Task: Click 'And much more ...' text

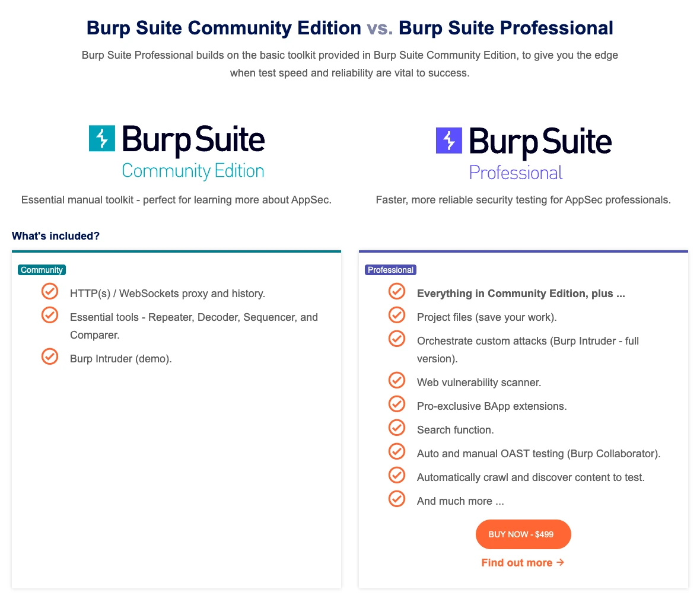Action: 460,501
